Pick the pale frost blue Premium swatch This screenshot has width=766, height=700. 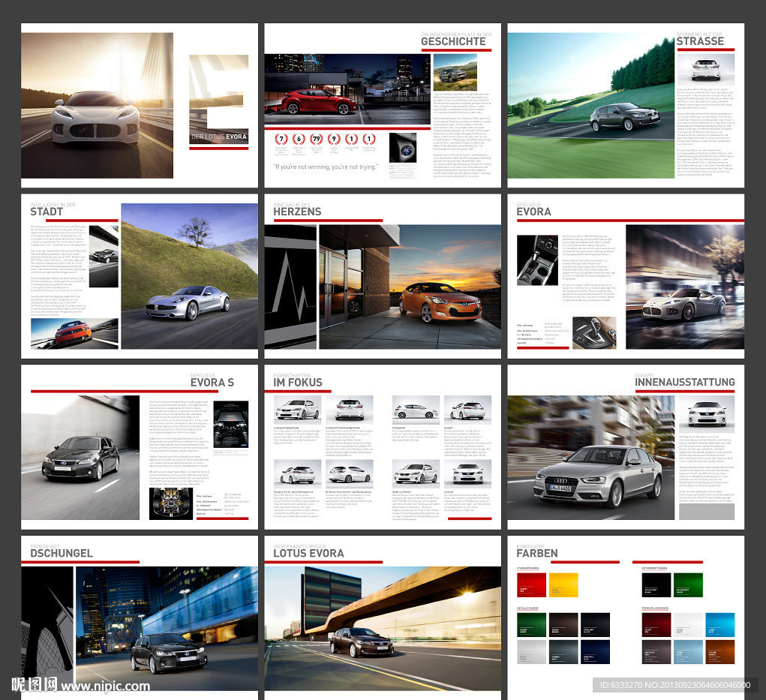[688, 652]
